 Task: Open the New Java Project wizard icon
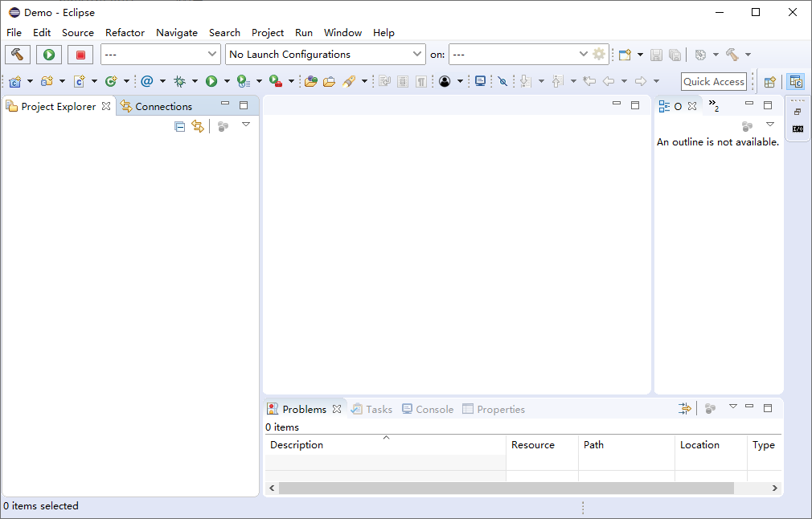click(14, 81)
